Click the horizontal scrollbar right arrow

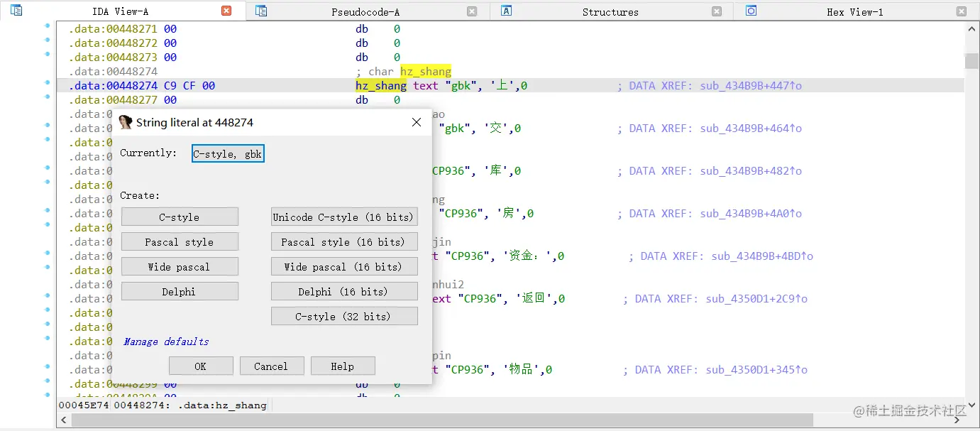point(958,420)
